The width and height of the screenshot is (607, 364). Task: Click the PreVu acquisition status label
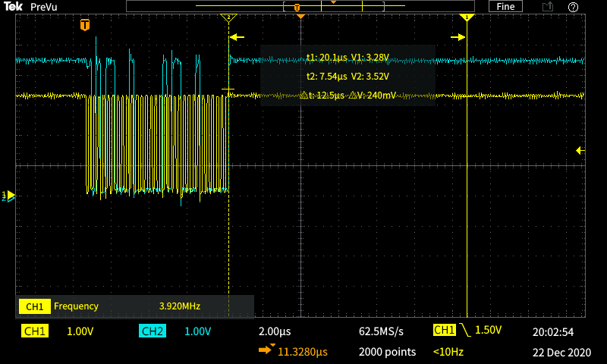(x=43, y=7)
